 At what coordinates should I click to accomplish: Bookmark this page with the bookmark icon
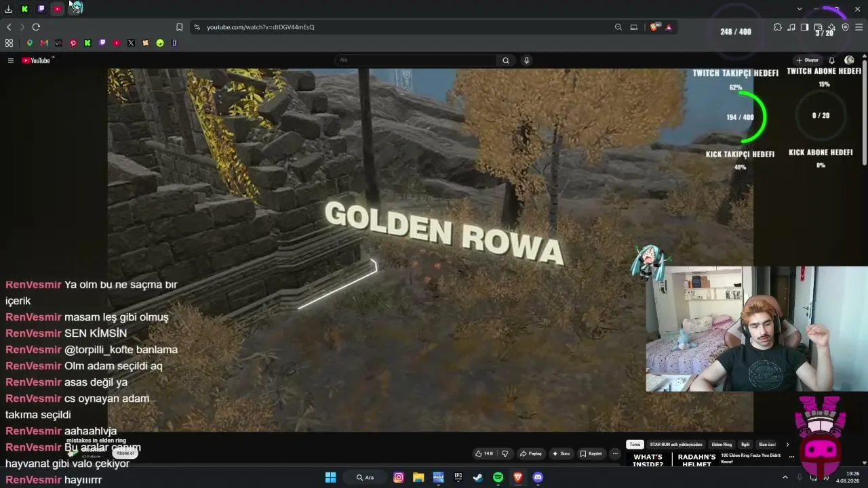pyautogui.click(x=179, y=27)
